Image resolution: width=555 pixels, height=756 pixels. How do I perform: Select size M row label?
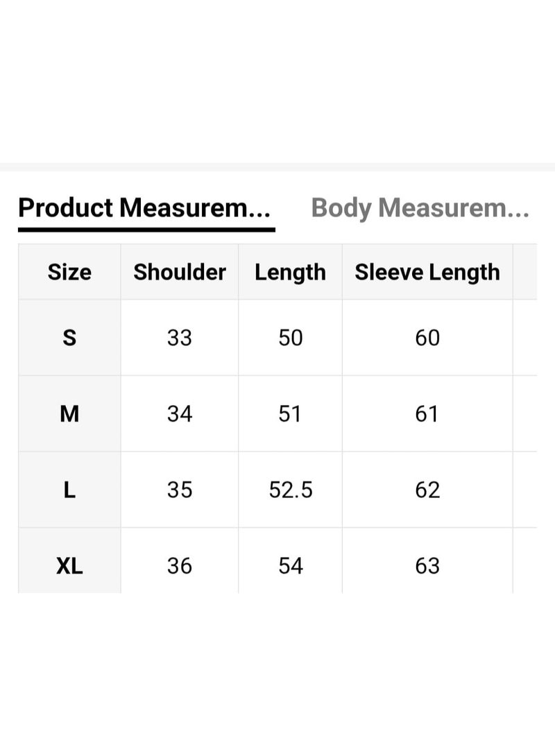pos(69,413)
